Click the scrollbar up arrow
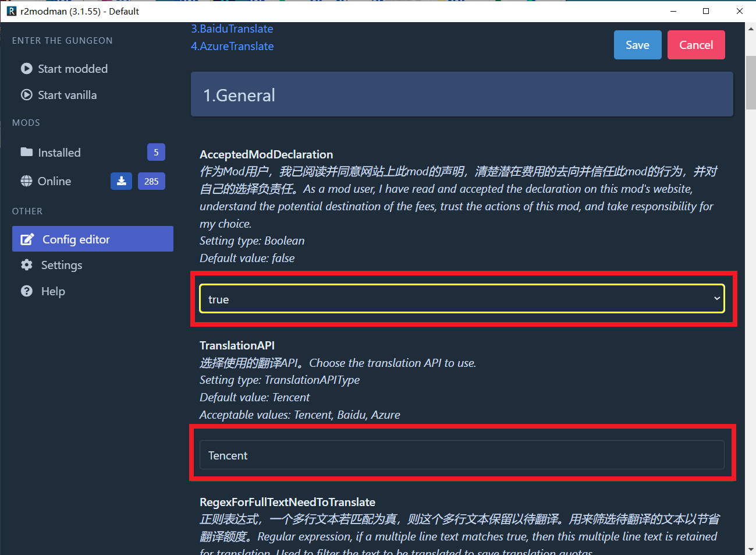The height and width of the screenshot is (555, 756). [751, 27]
